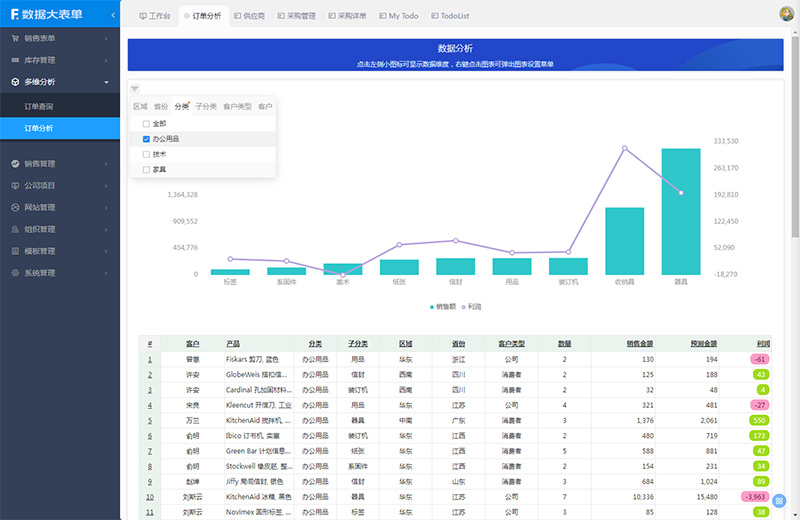Click the 器具 sales bar
The image size is (800, 520).
coord(681,212)
